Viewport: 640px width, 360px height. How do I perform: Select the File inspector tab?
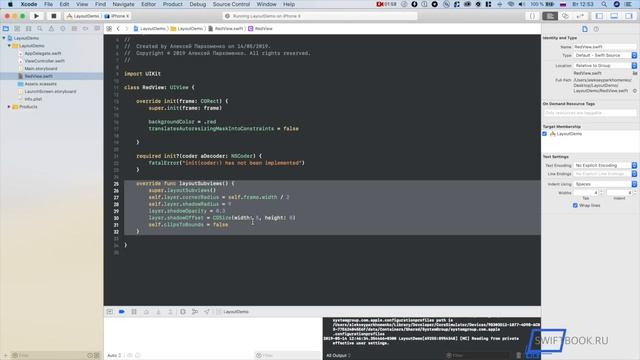[585, 29]
